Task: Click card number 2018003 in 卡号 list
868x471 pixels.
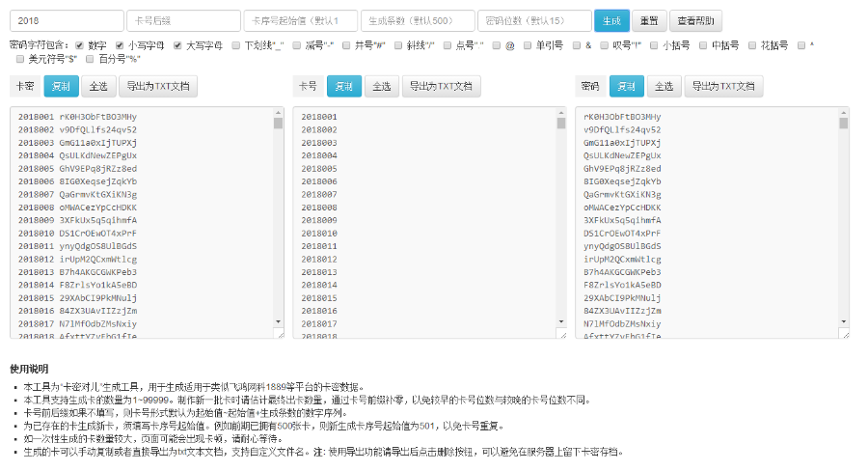Action: coord(319,143)
